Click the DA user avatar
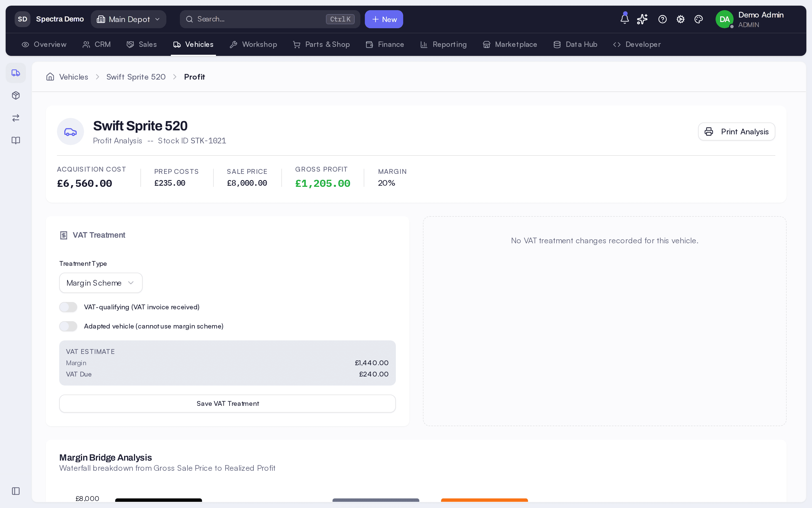 tap(724, 19)
